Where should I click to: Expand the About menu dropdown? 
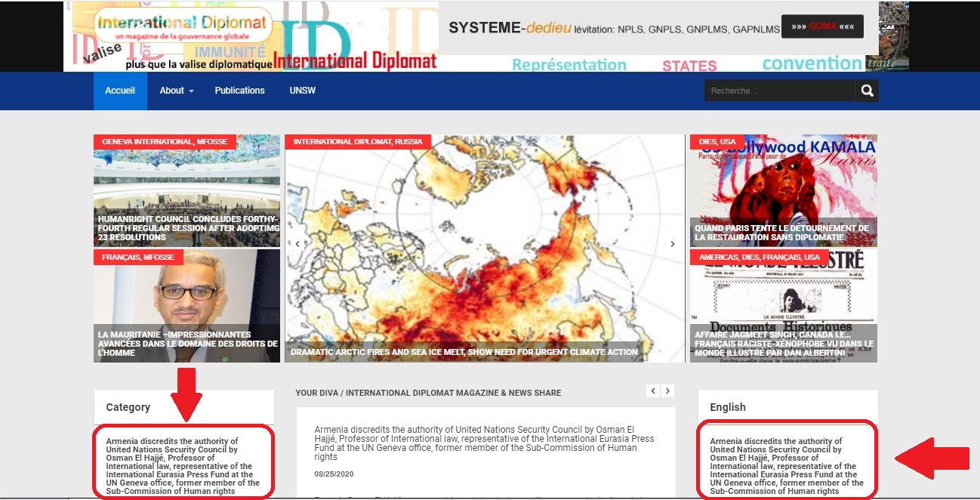click(x=177, y=91)
